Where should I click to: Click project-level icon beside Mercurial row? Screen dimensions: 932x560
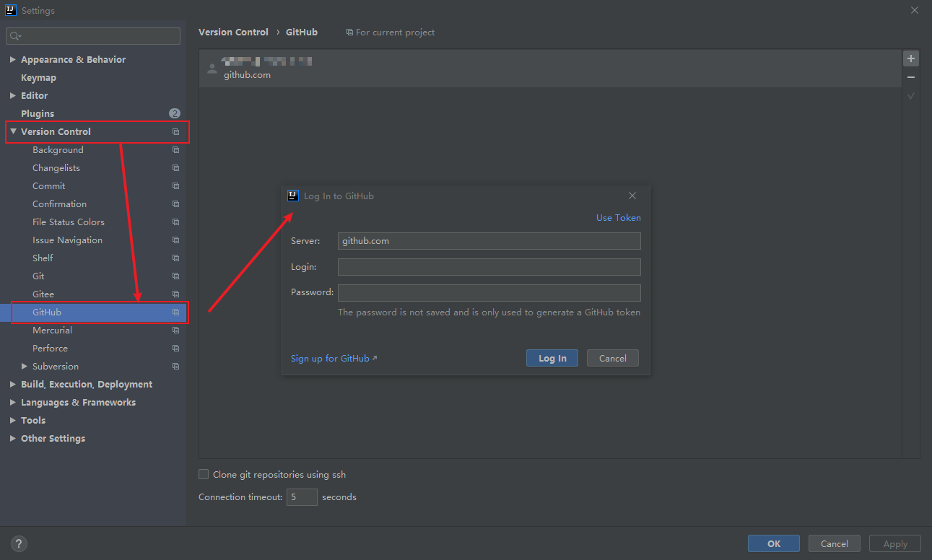click(175, 331)
